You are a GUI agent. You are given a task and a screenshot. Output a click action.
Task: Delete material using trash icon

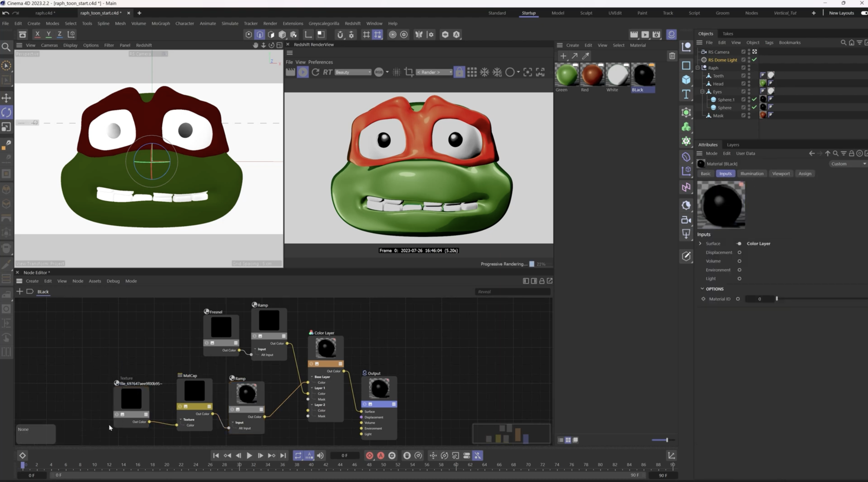pyautogui.click(x=672, y=56)
